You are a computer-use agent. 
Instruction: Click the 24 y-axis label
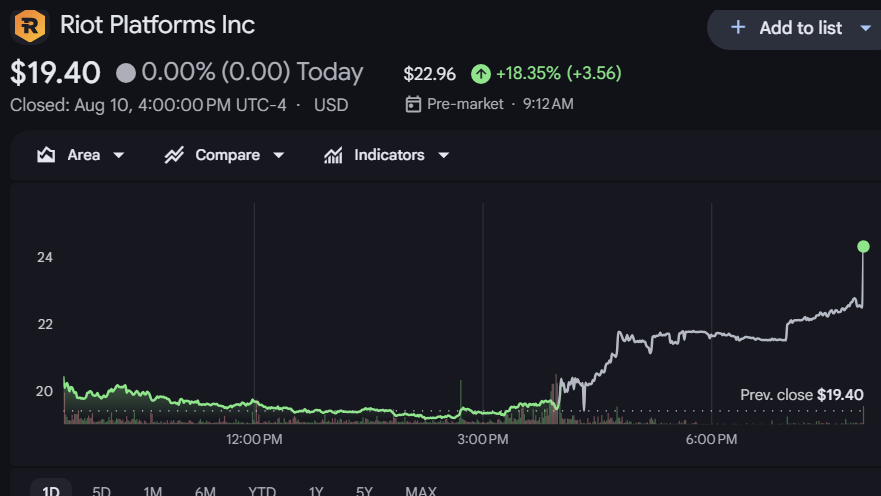click(x=45, y=257)
